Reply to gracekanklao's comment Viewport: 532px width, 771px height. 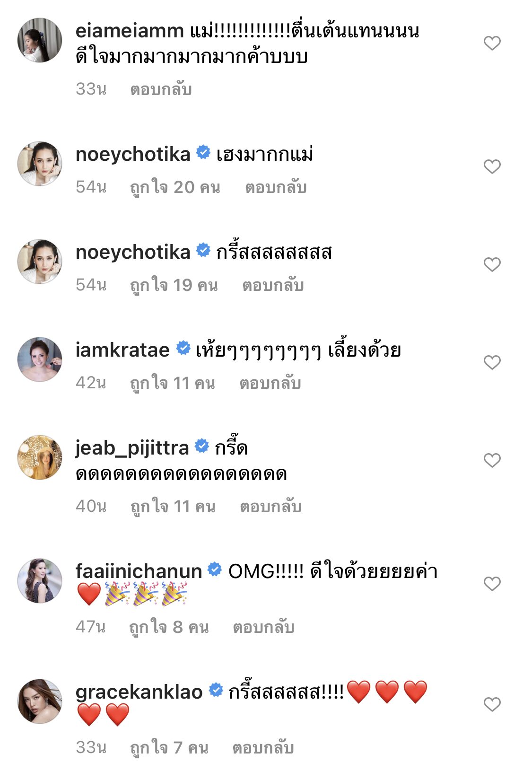[263, 748]
